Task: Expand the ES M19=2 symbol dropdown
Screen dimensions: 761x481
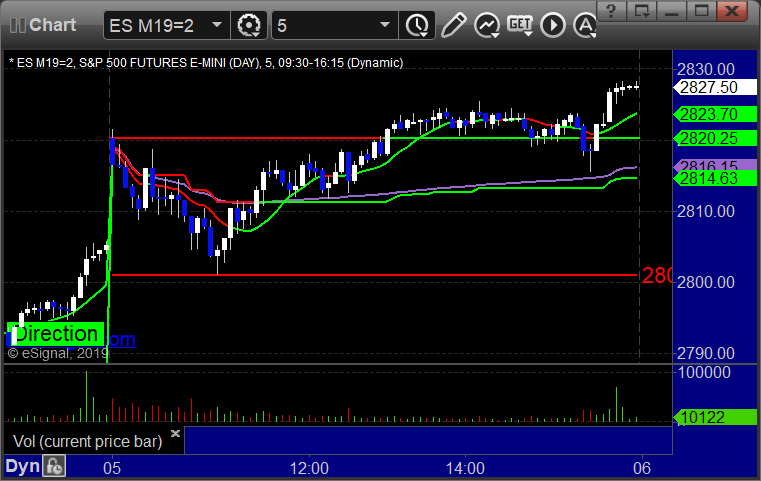Action: point(217,25)
